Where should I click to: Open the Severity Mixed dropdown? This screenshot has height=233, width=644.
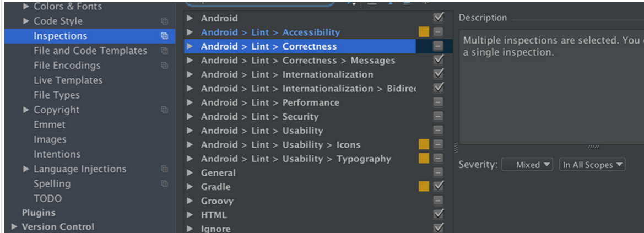[528, 165]
